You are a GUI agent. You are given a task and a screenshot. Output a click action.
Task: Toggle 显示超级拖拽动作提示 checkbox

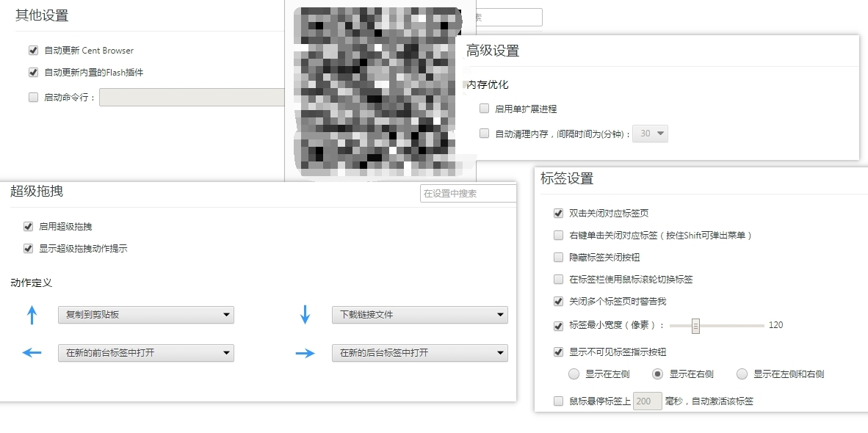[28, 248]
